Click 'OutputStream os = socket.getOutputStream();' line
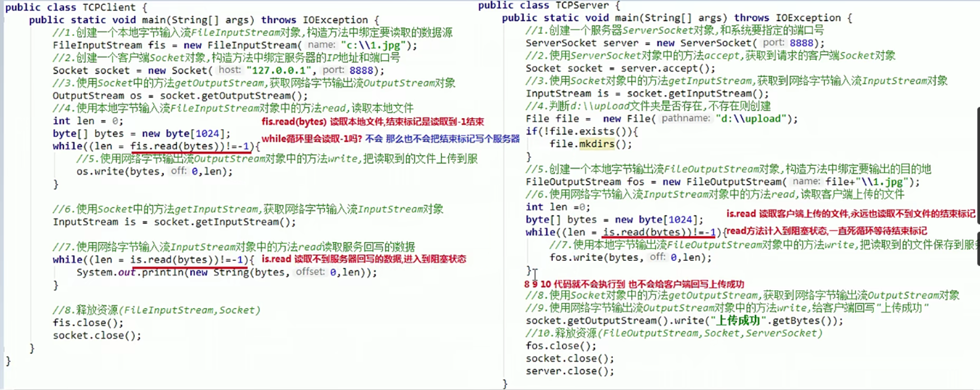 point(180,96)
